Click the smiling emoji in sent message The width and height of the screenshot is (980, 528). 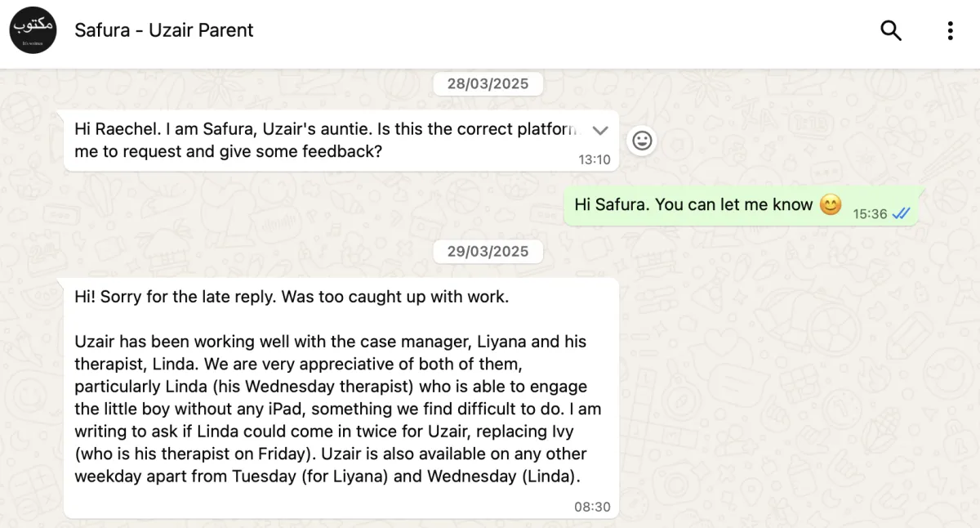tap(831, 204)
